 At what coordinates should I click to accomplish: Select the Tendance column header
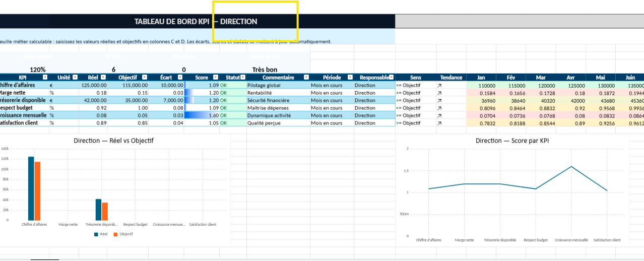tap(451, 78)
